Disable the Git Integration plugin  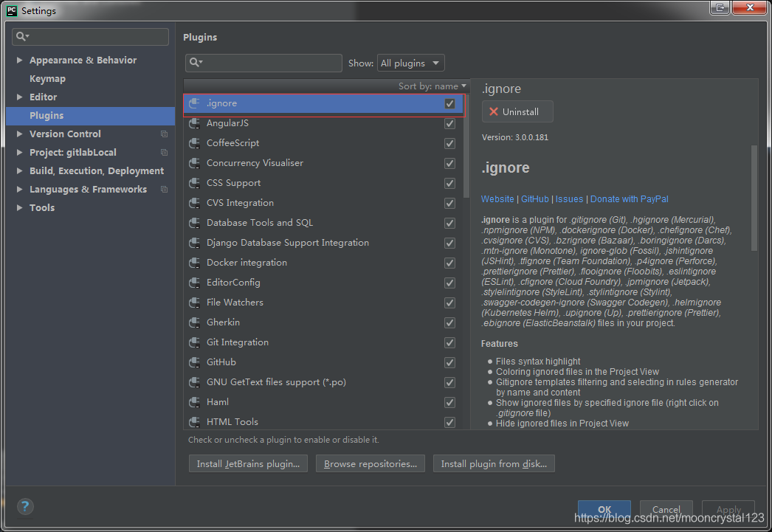(449, 343)
